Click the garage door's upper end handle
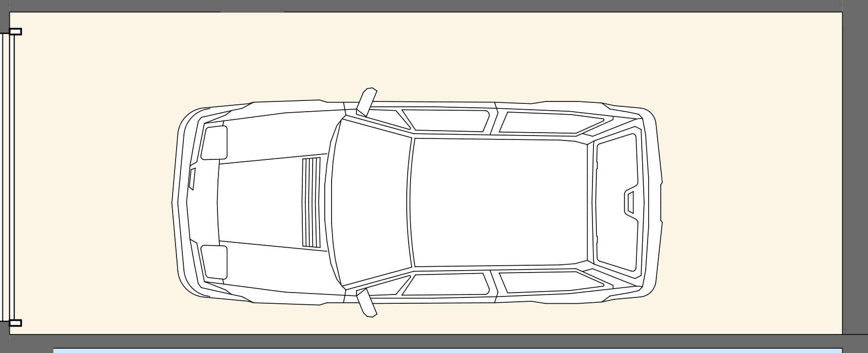 [x=16, y=32]
